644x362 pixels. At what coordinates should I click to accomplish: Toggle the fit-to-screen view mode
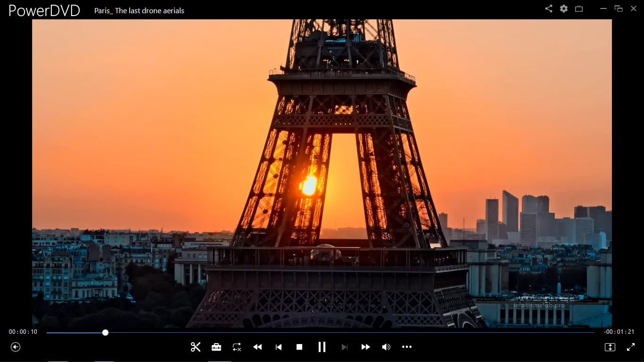[610, 347]
